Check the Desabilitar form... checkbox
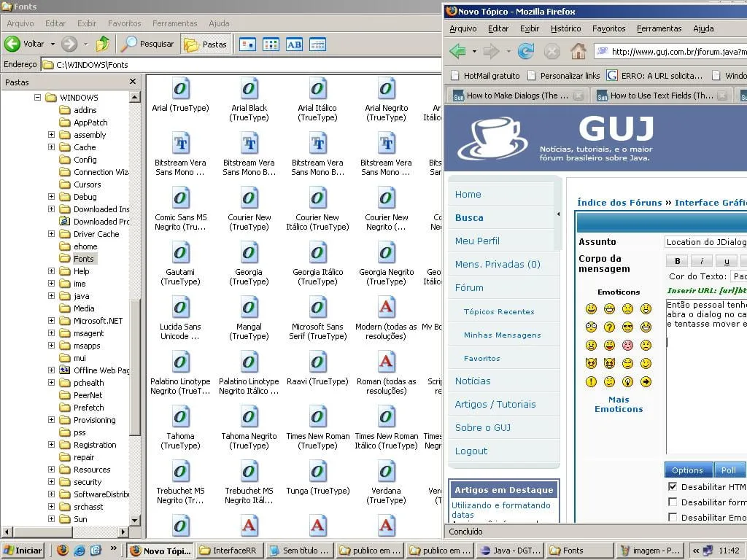The height and width of the screenshot is (560, 747). (x=673, y=502)
